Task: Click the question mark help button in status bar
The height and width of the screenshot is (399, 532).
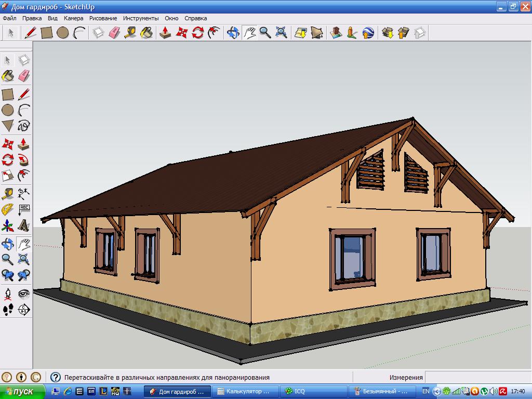Action: pos(55,377)
